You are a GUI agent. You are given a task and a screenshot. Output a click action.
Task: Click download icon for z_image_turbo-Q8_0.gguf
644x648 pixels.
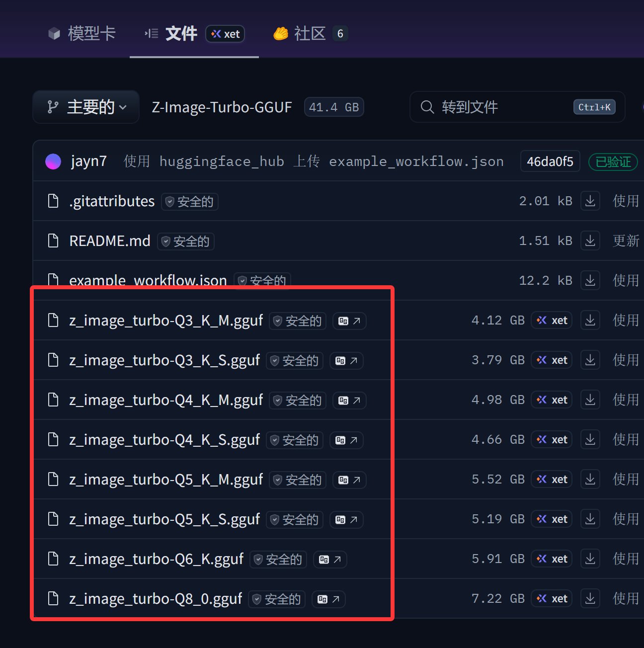point(590,599)
